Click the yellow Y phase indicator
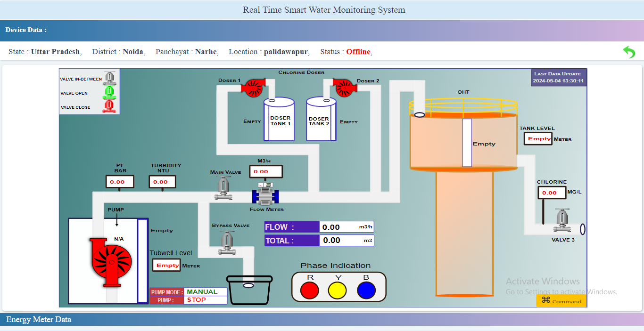 click(338, 290)
